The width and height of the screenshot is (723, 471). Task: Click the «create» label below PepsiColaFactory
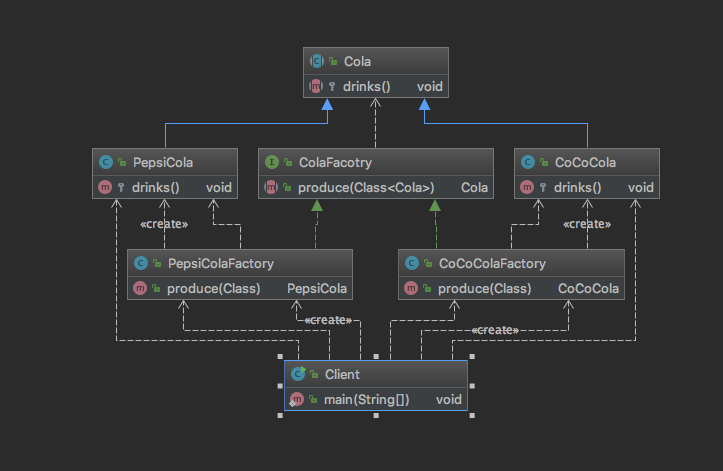pos(328,320)
